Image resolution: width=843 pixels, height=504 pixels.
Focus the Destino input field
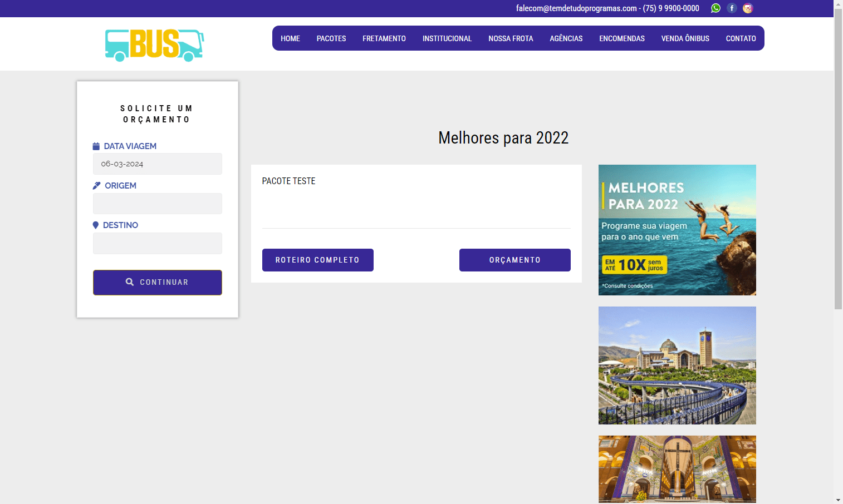click(157, 243)
